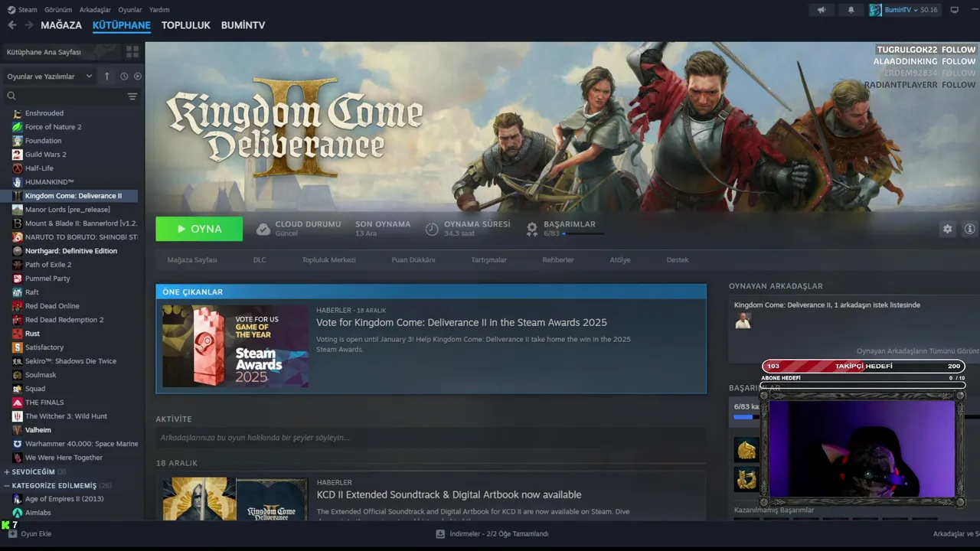Click the Oyun Ekle plus icon
The height and width of the screenshot is (551, 980).
coord(12,533)
